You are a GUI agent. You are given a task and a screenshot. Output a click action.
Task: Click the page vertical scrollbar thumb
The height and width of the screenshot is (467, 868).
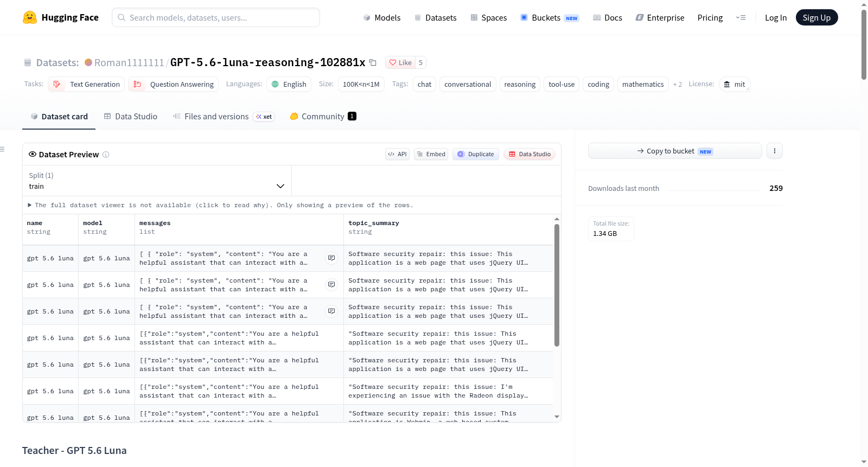864,44
